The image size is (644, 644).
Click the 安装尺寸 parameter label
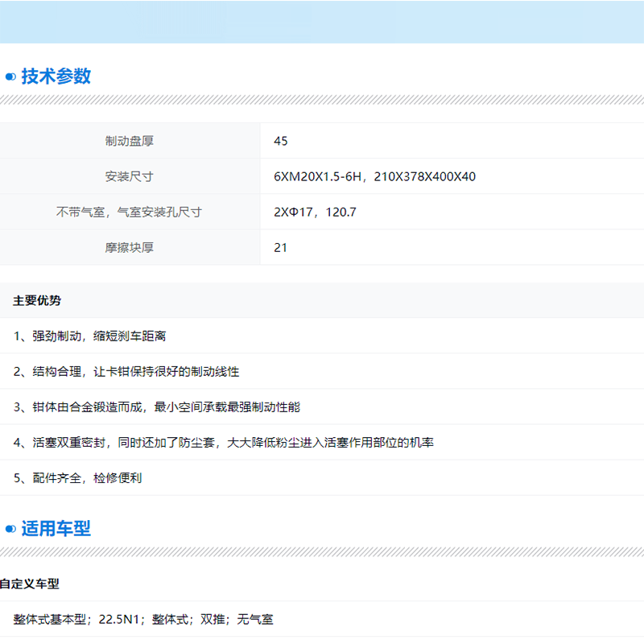coord(130,176)
